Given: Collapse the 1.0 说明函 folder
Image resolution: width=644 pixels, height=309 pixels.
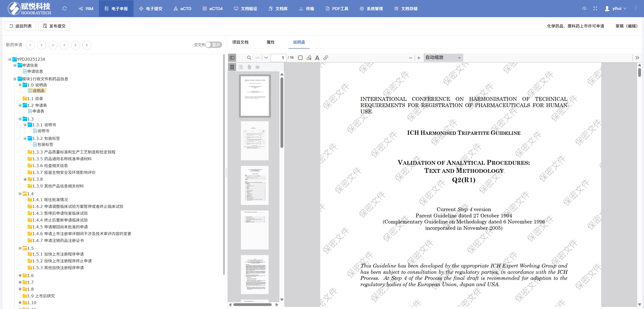Looking at the screenshot, I should coord(20,85).
